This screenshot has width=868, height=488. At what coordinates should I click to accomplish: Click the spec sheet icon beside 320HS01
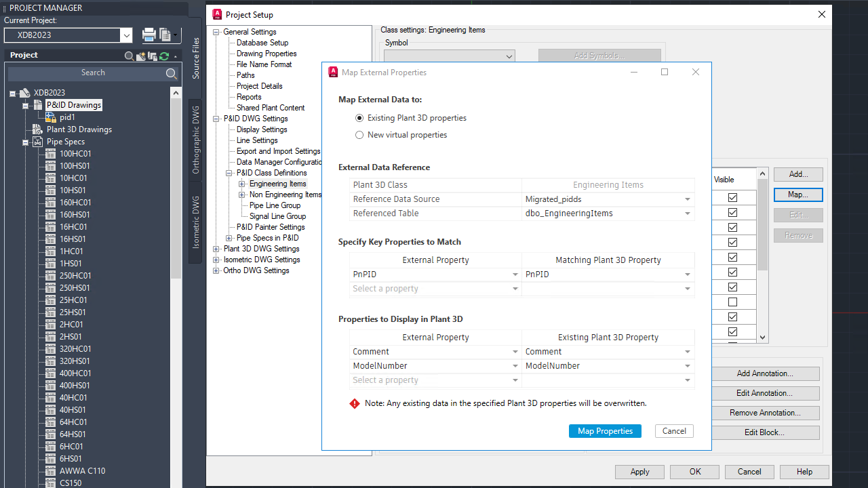pyautogui.click(x=51, y=361)
